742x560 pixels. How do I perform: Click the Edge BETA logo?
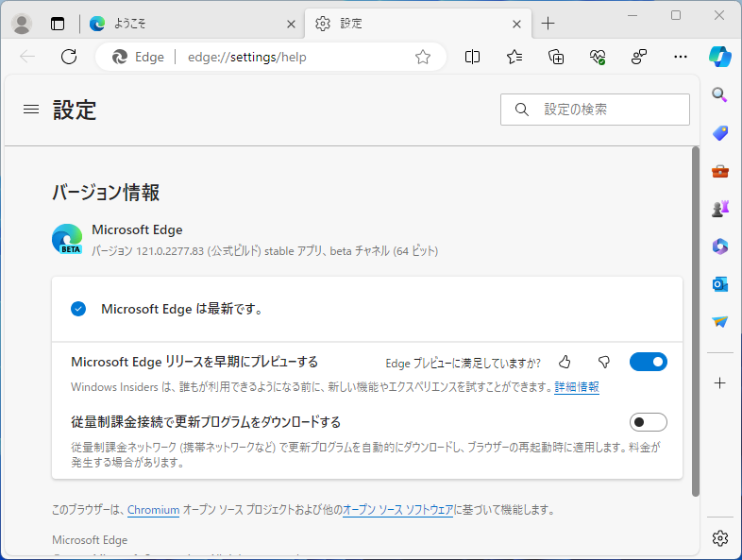point(67,239)
